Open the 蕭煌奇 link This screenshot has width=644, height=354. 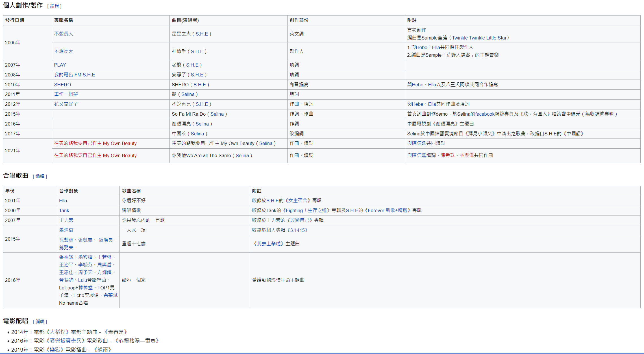tap(66, 230)
